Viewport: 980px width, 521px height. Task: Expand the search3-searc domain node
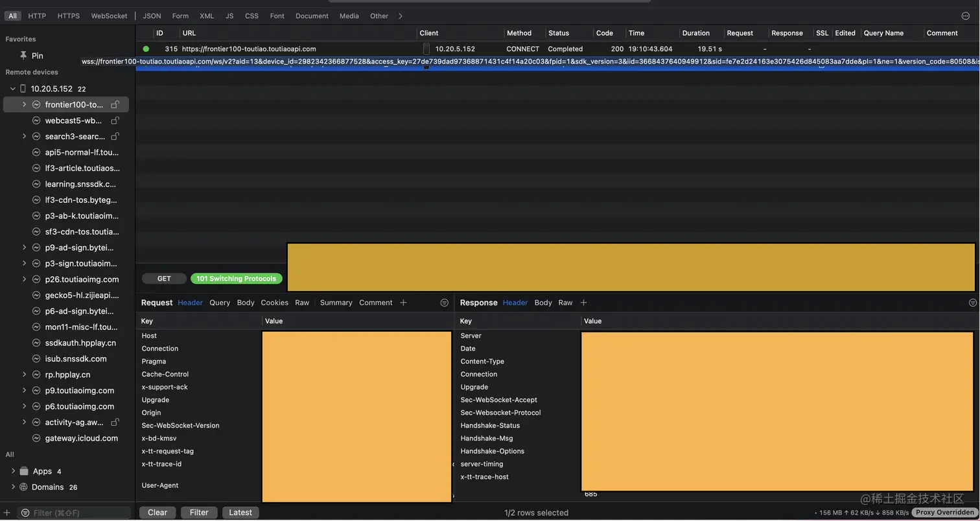tap(24, 136)
